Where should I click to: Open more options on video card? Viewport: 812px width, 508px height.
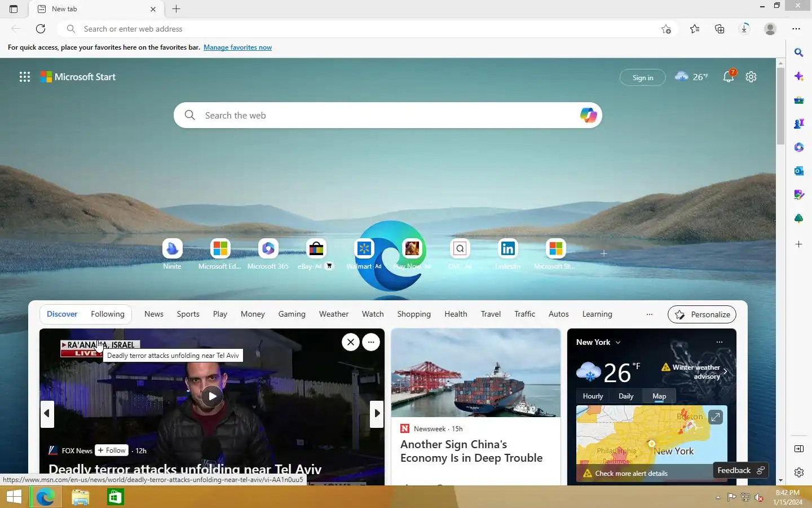coord(371,341)
